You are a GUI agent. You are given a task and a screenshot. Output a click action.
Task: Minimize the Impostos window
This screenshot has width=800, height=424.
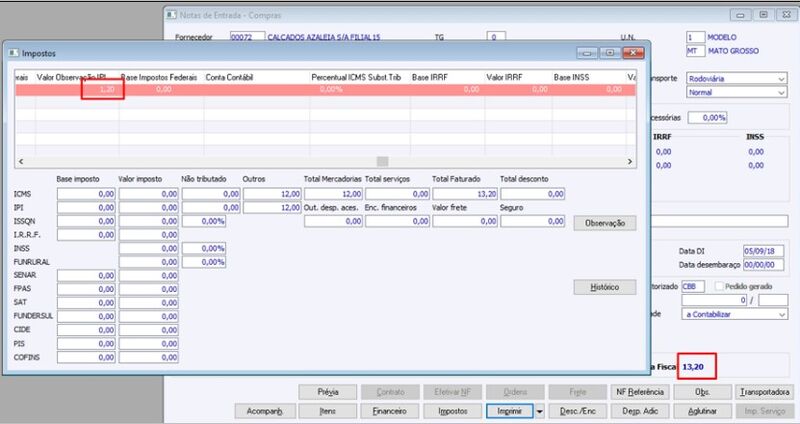[587, 53]
